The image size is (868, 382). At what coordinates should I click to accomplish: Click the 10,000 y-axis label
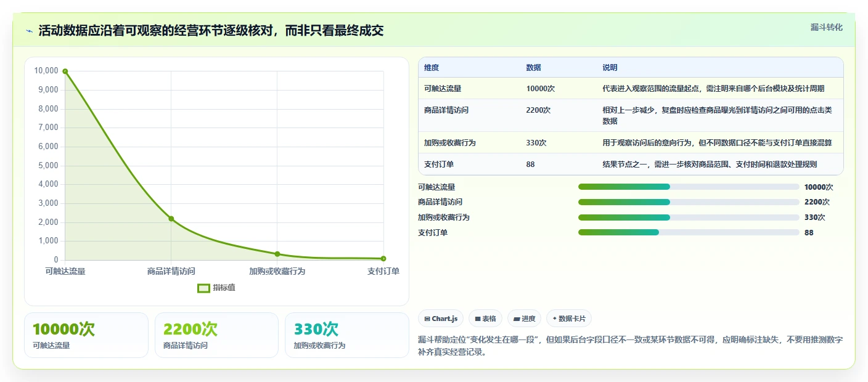click(46, 71)
